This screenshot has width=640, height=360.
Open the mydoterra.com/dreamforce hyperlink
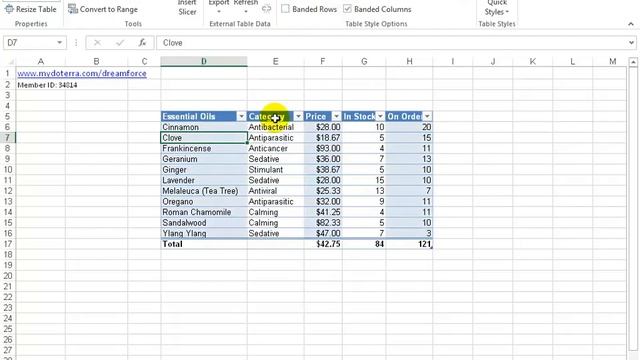pyautogui.click(x=82, y=73)
